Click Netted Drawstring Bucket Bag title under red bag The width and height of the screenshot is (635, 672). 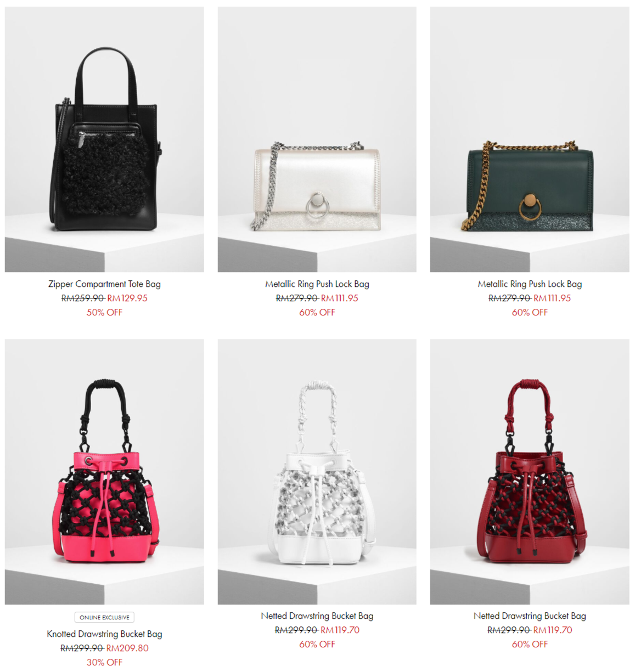530,616
